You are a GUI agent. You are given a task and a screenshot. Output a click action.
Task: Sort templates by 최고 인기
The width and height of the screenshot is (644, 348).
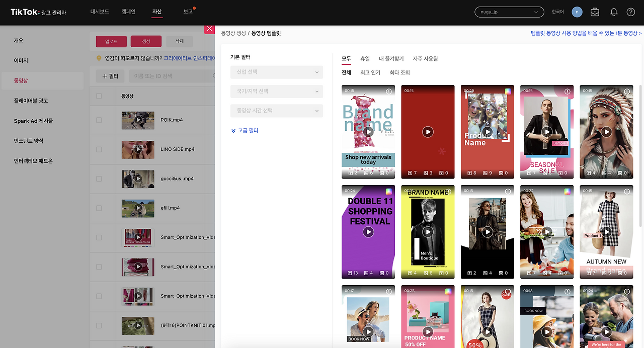pyautogui.click(x=370, y=73)
